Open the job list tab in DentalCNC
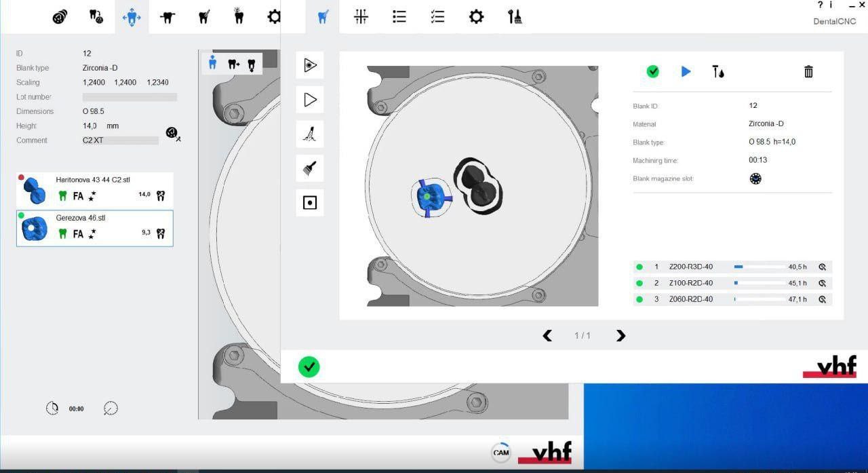 click(x=399, y=17)
